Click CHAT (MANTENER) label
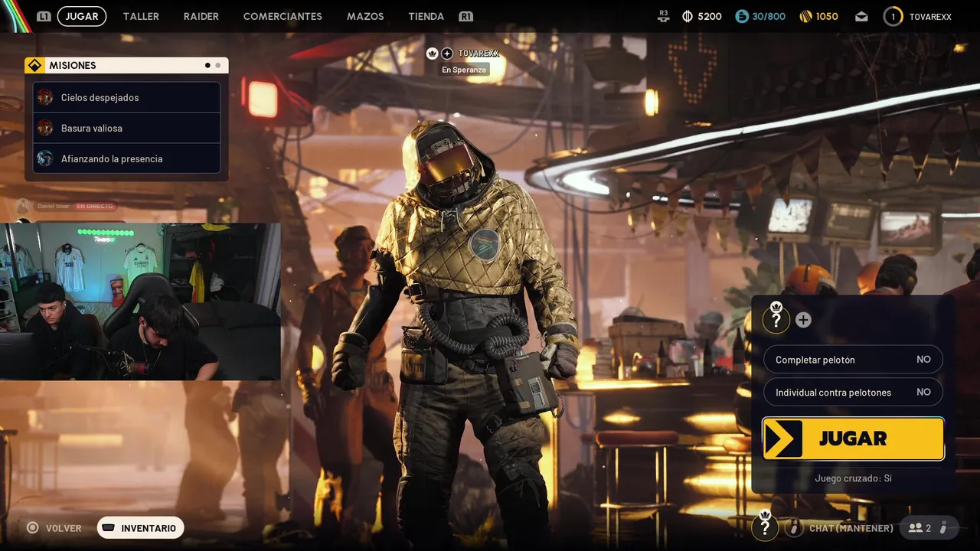 click(x=851, y=528)
